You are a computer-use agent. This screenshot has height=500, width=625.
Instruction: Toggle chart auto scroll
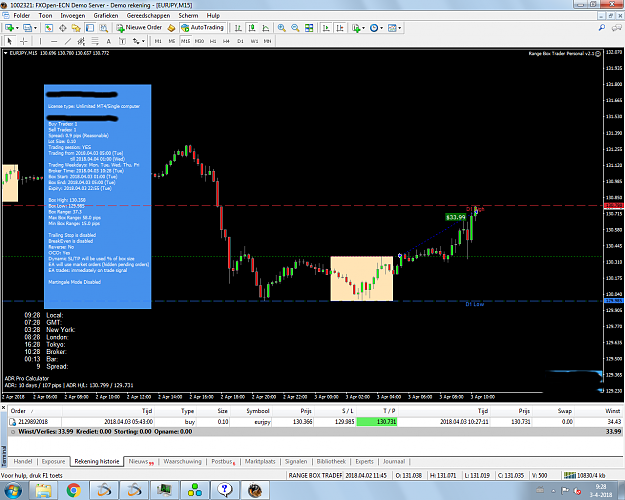coord(326,28)
